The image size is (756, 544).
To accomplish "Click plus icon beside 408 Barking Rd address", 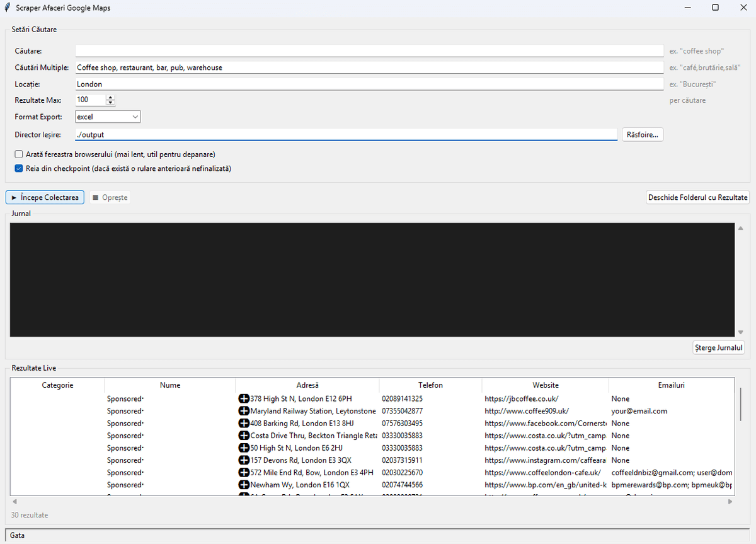I will 244,424.
